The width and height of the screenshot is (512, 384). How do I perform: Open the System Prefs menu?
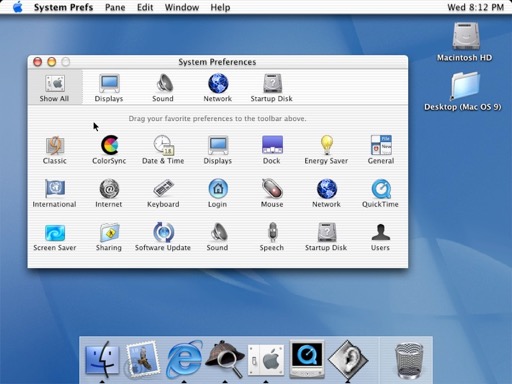click(63, 7)
